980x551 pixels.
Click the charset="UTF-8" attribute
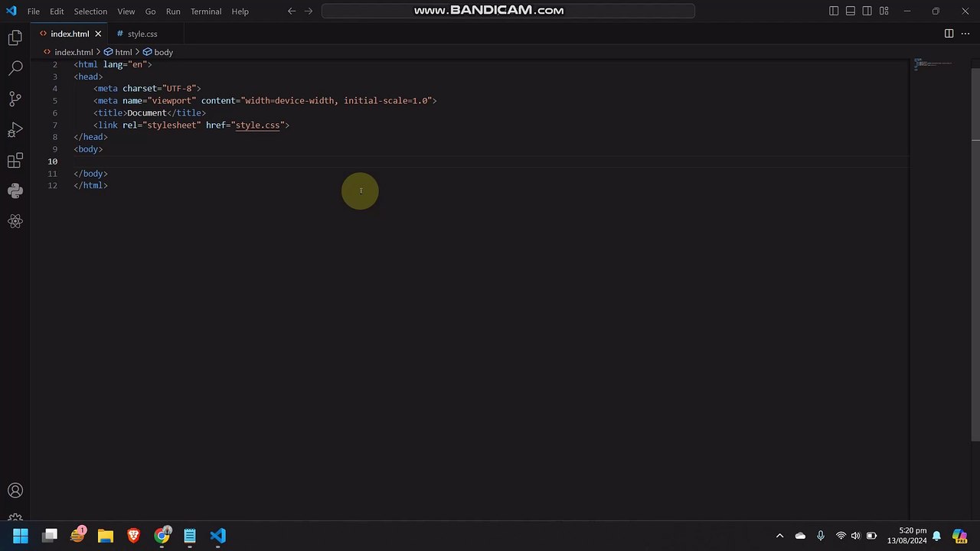coord(159,89)
